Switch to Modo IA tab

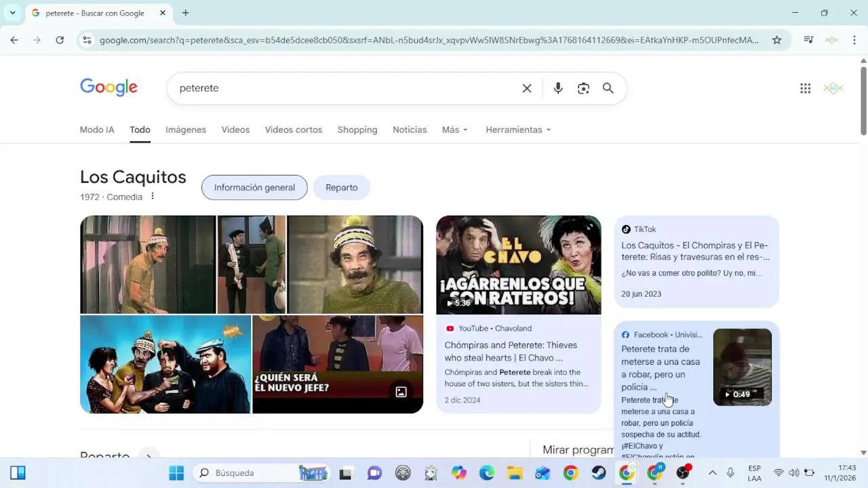[x=97, y=129]
